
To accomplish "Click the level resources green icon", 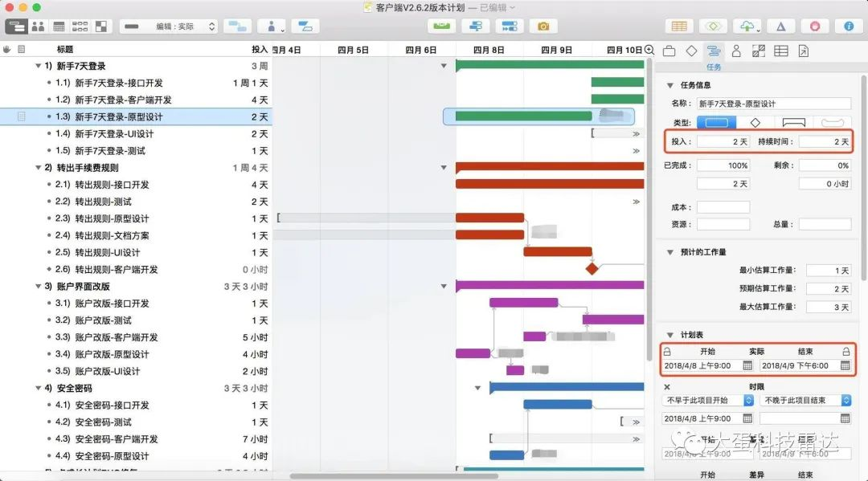I will point(442,26).
